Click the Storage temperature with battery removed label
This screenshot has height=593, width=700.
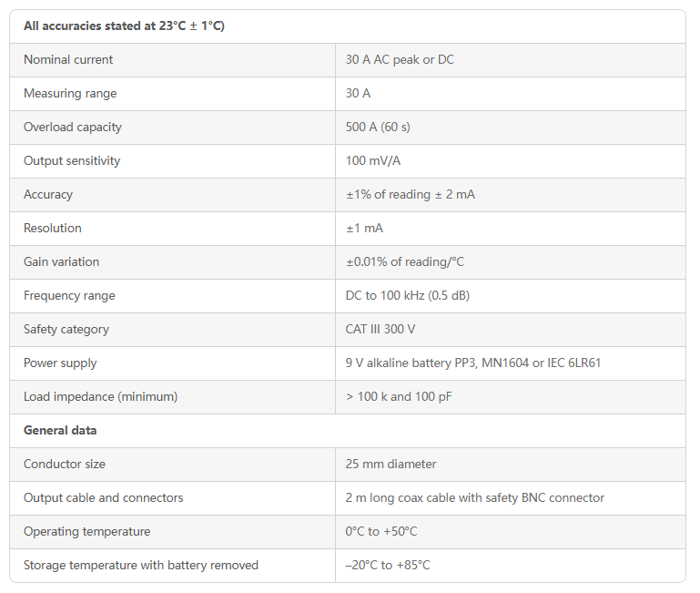click(141, 566)
